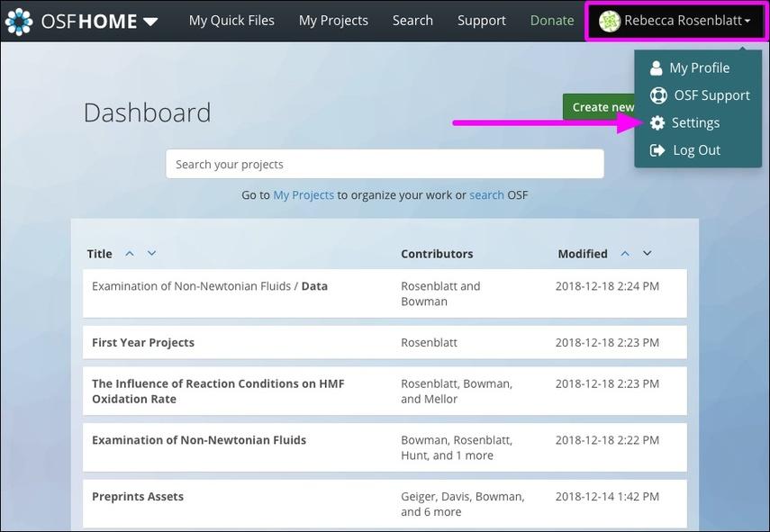The image size is (770, 532).
Task: Select My Profile menu entry
Action: pyautogui.click(x=698, y=68)
